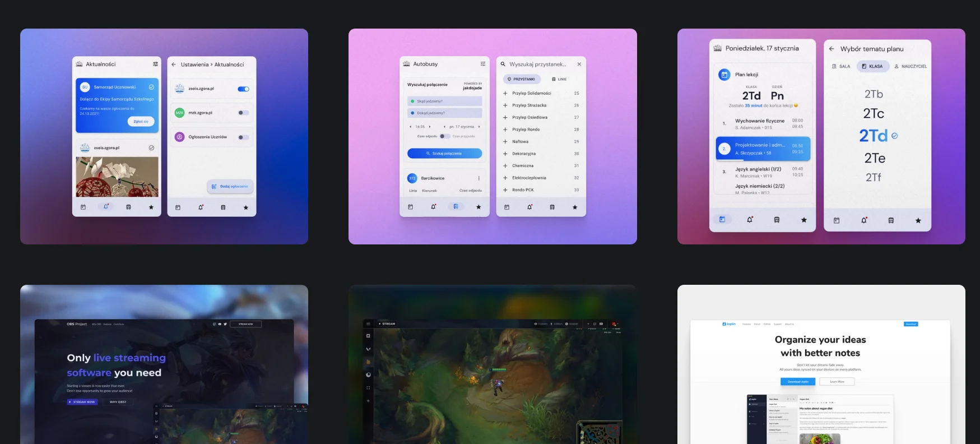This screenshot has width=980, height=444.
Task: Click the right arrow next to 16:35
Action: (x=430, y=127)
